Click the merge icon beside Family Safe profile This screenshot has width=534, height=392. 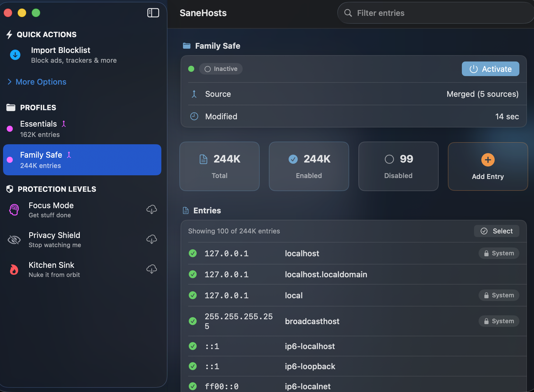click(69, 155)
